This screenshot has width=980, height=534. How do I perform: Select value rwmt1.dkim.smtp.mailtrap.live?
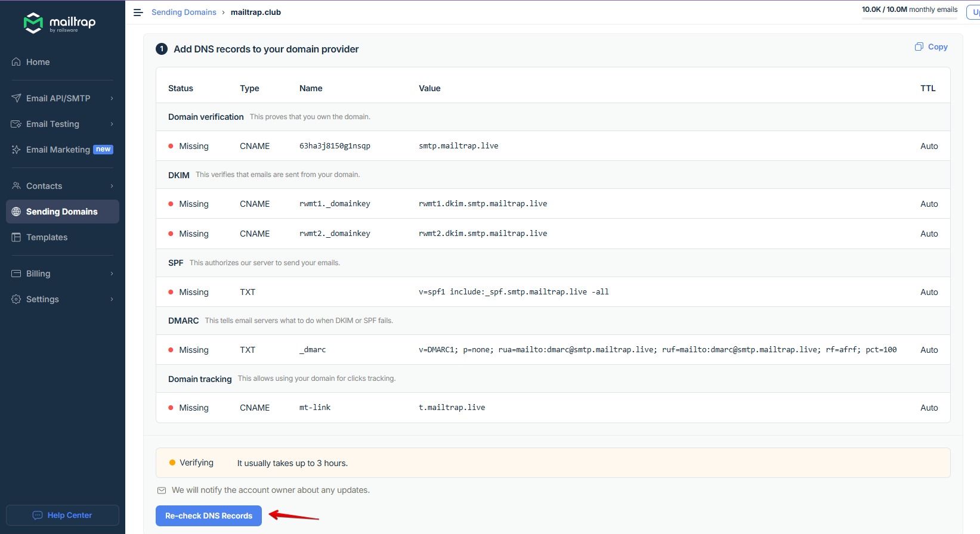pyautogui.click(x=483, y=204)
